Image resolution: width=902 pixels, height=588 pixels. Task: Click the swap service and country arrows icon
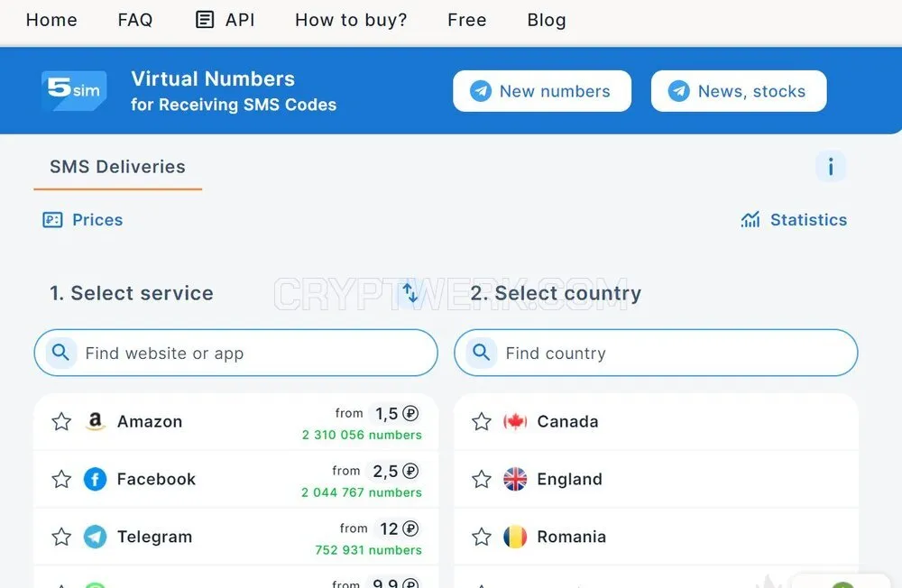[x=410, y=292]
